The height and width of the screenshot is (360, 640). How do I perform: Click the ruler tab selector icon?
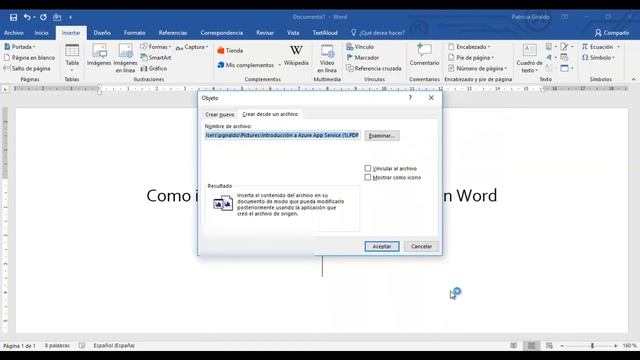(x=5, y=89)
